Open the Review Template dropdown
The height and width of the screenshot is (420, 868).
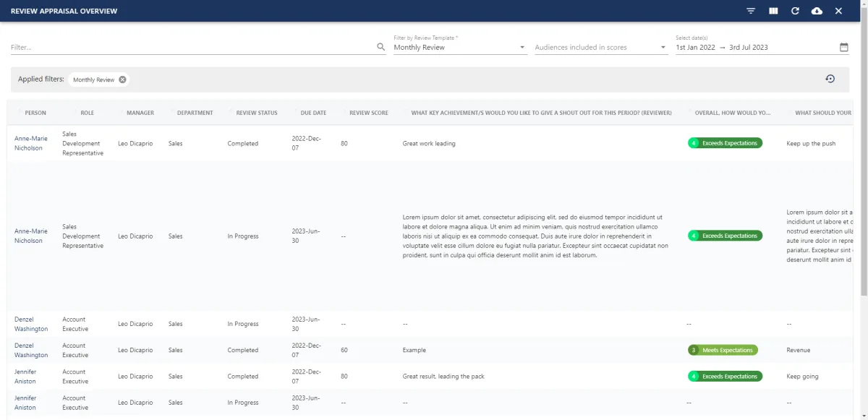pyautogui.click(x=459, y=47)
